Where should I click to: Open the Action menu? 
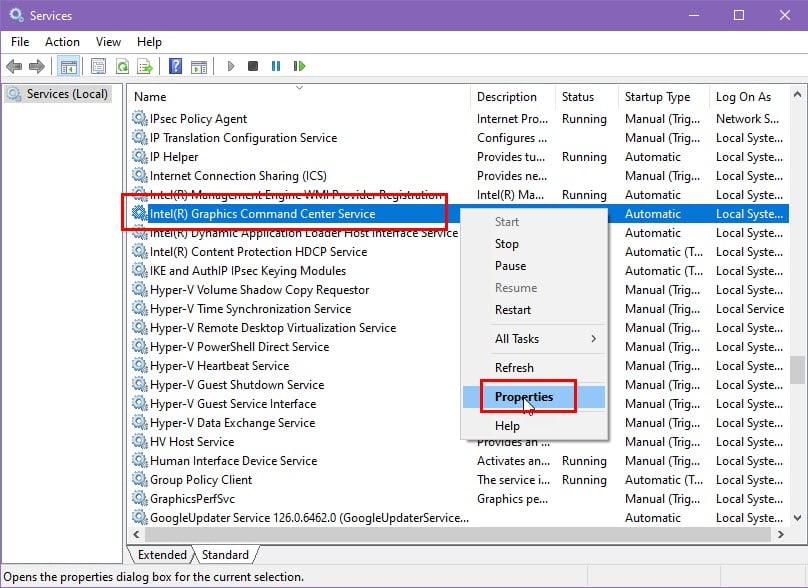62,42
